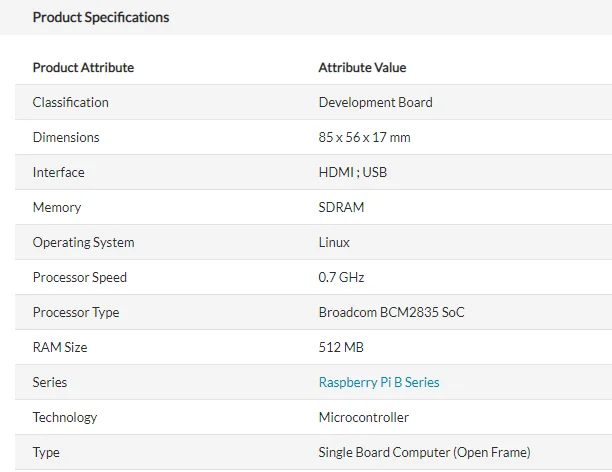Viewport: 612px width, 472px height.
Task: Click the Operating System attribute label
Action: click(83, 242)
